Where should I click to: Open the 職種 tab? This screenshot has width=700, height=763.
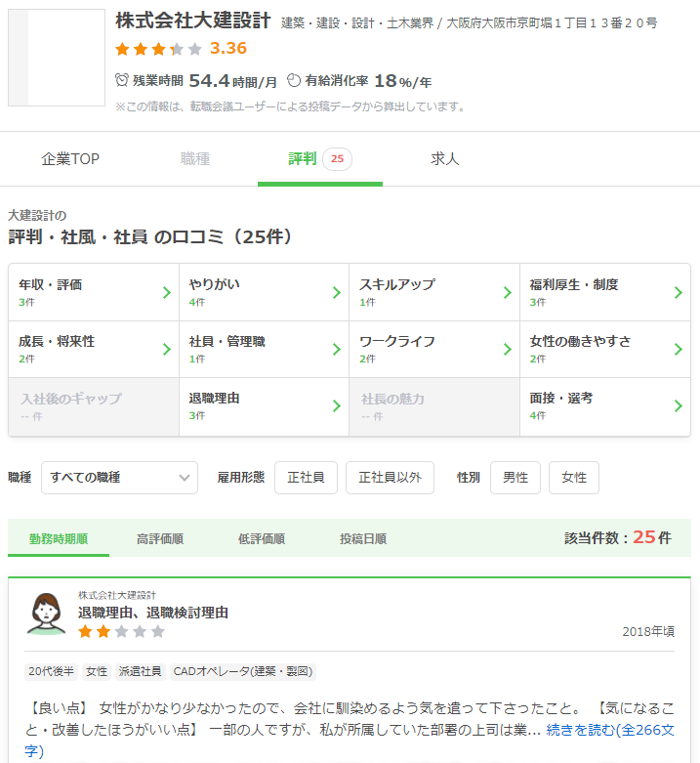[195, 158]
